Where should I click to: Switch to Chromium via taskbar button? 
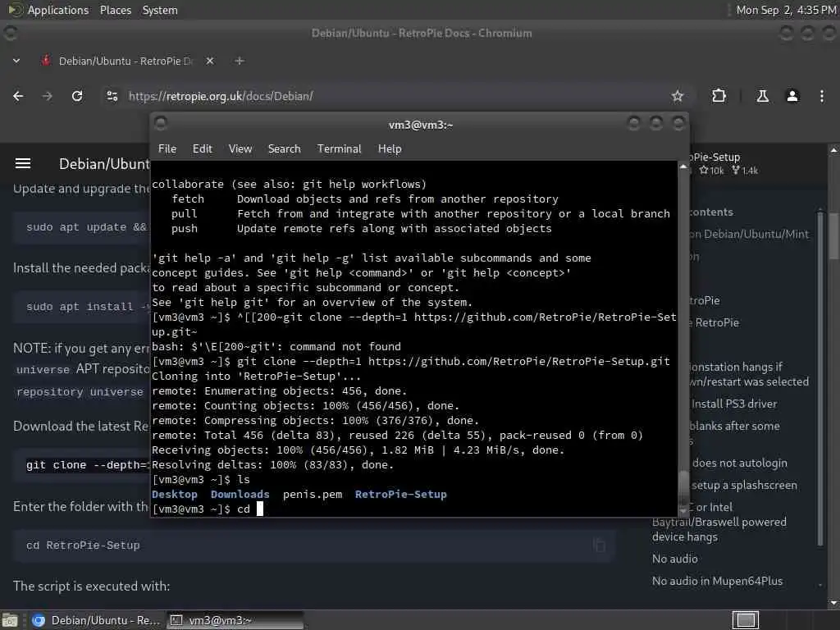95,620
